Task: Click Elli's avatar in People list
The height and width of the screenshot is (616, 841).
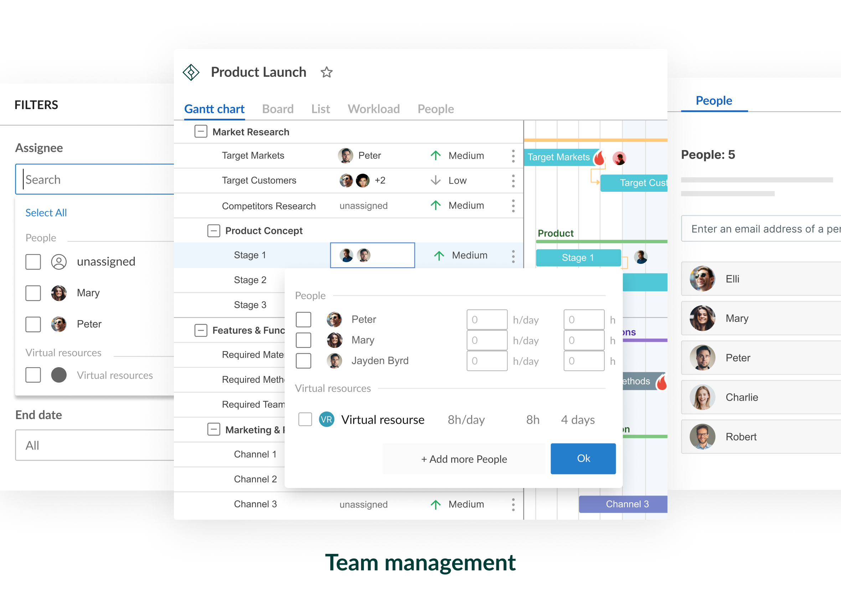Action: pyautogui.click(x=702, y=278)
